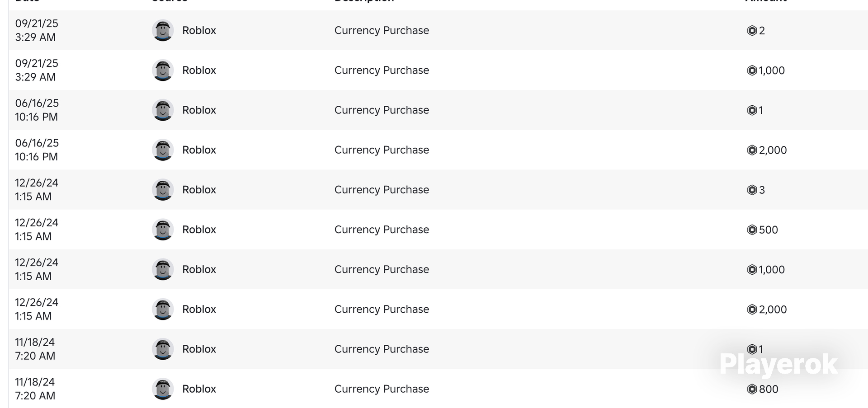Click Roblox avatar in the 800 Robux row
Image resolution: width=868 pixels, height=408 pixels.
tap(163, 389)
